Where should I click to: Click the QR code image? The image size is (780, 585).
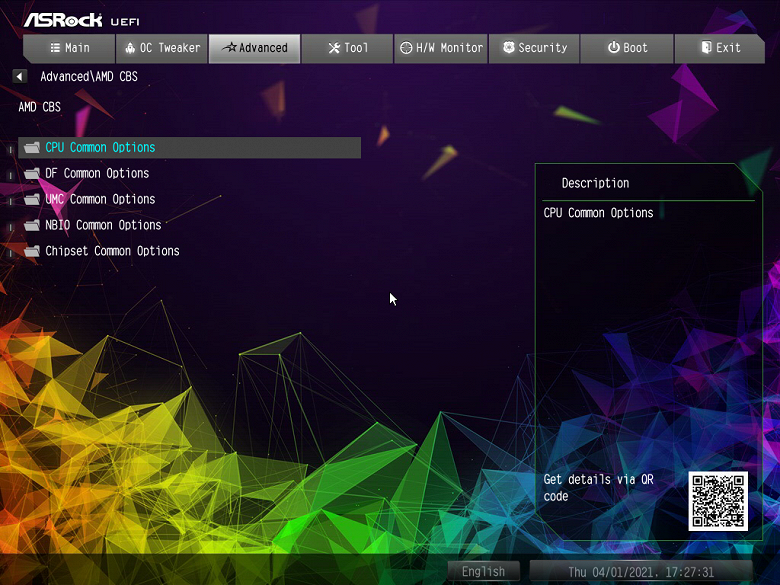point(718,501)
